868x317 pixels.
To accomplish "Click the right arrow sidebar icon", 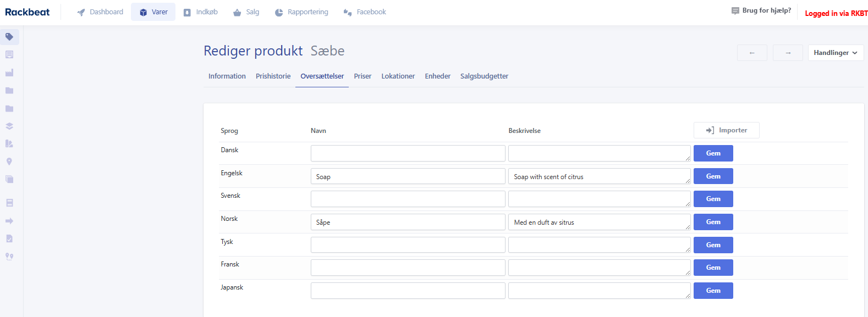I will (9, 221).
